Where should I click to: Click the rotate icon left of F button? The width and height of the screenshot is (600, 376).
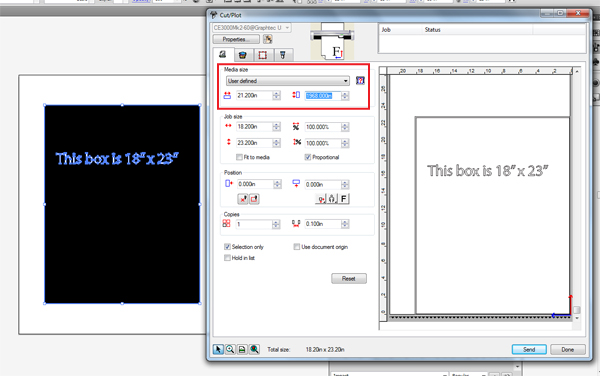(x=332, y=199)
